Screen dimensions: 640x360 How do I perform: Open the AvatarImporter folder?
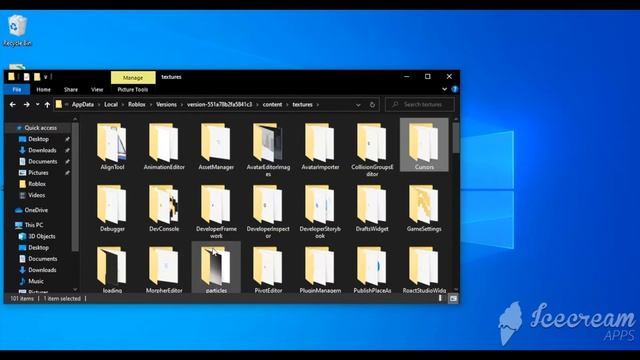(x=320, y=147)
